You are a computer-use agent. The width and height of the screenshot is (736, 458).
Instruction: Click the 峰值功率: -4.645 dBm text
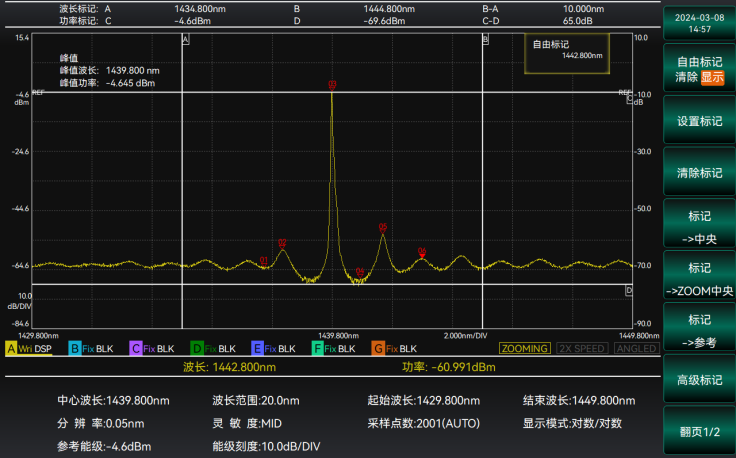click(x=107, y=84)
